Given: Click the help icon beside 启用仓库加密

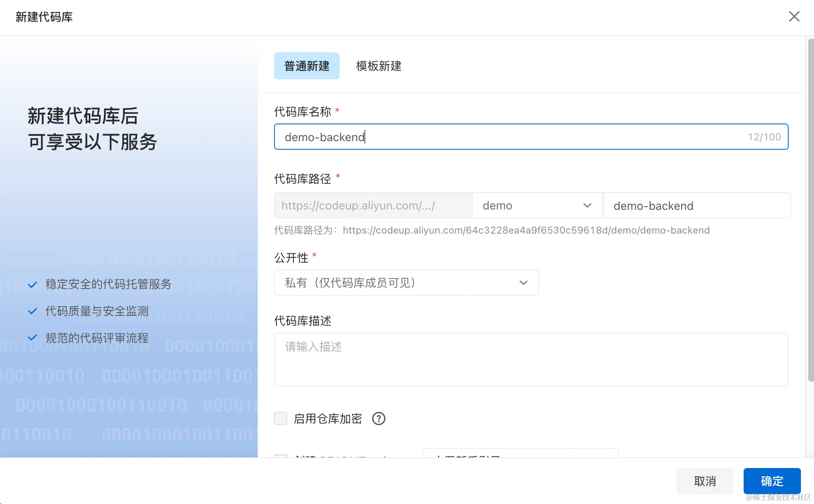Looking at the screenshot, I should point(378,418).
